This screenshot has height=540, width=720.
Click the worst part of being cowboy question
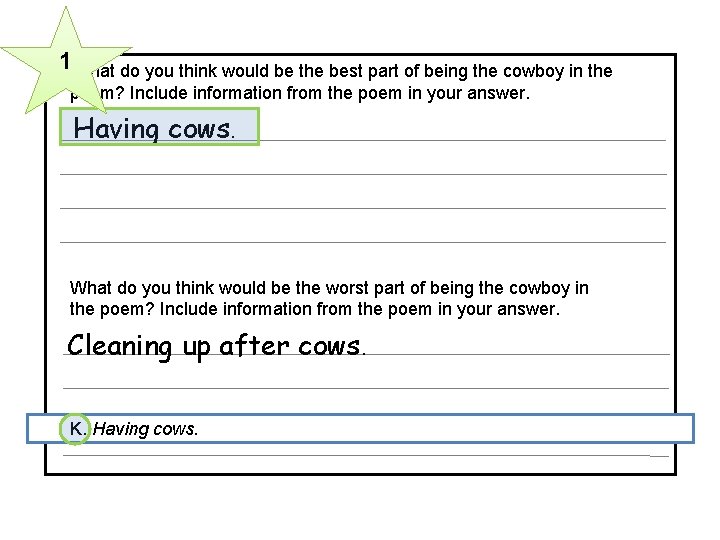pyautogui.click(x=330, y=298)
